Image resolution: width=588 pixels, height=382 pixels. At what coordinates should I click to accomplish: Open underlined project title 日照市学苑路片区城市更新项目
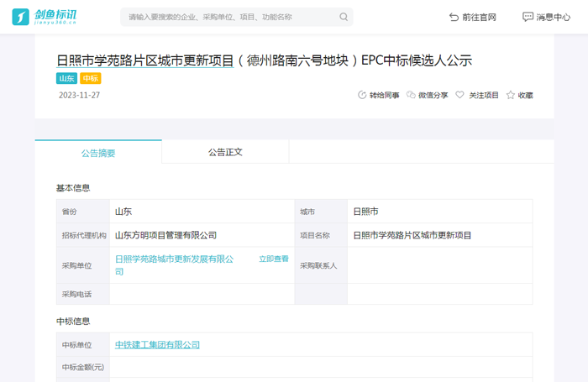click(145, 60)
